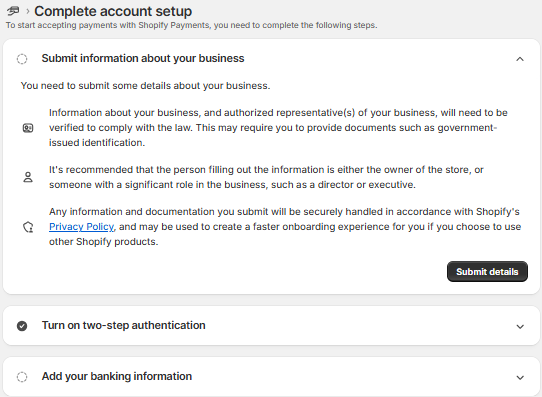Image resolution: width=542 pixels, height=397 pixels.
Task: Click the Submit details button
Action: click(x=487, y=272)
